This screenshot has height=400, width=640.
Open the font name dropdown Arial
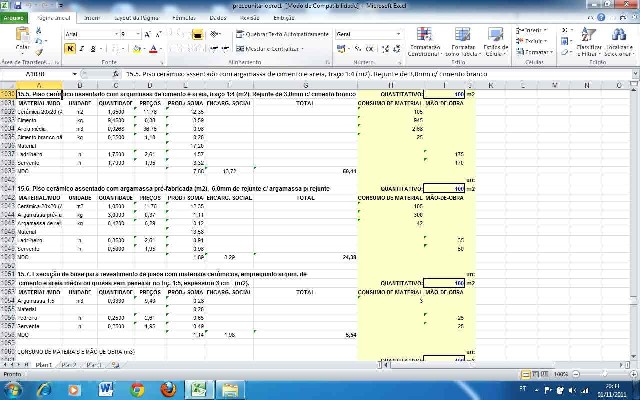click(x=116, y=34)
